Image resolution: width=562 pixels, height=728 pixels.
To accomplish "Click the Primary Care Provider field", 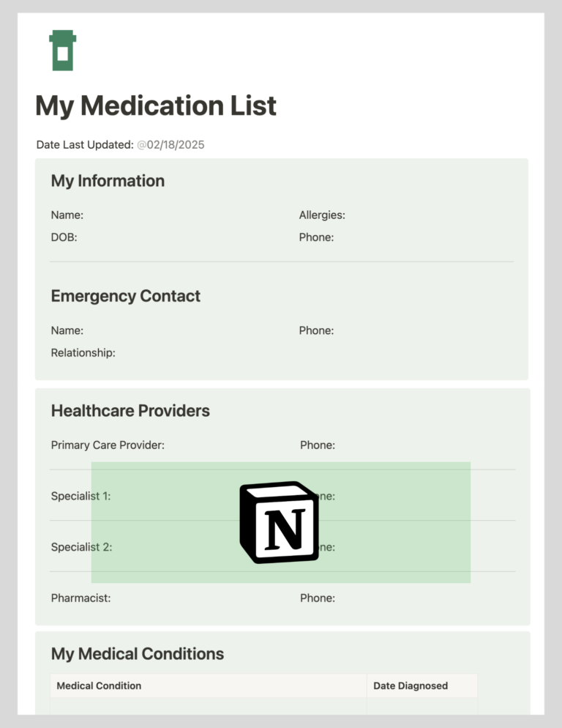I will [x=108, y=445].
